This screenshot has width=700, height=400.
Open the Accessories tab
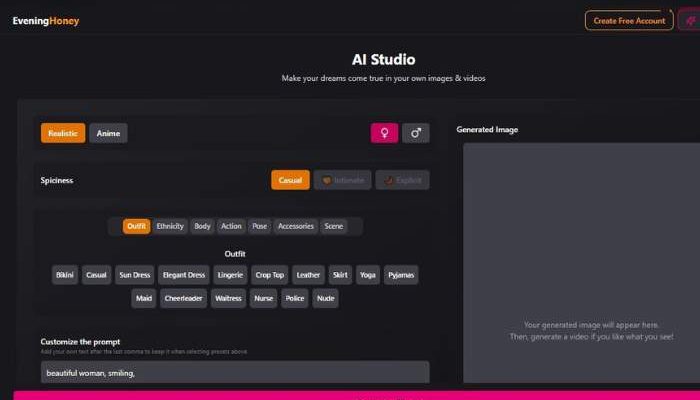(296, 226)
